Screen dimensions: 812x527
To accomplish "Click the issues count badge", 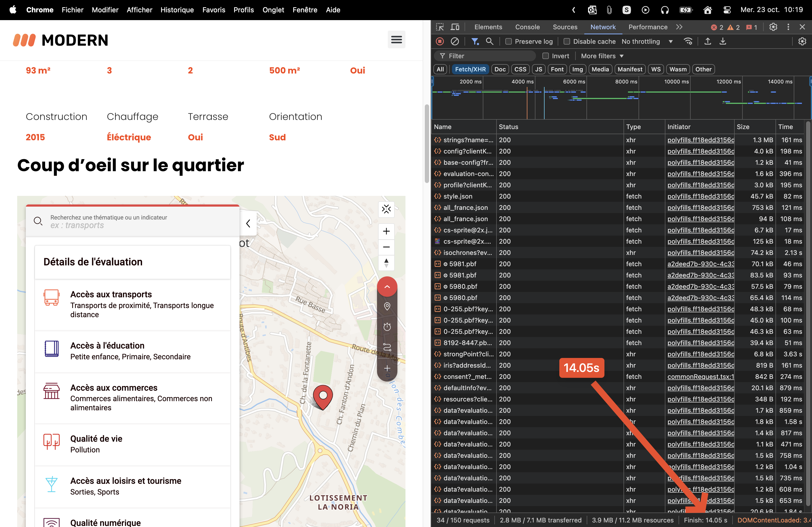I will tap(752, 27).
